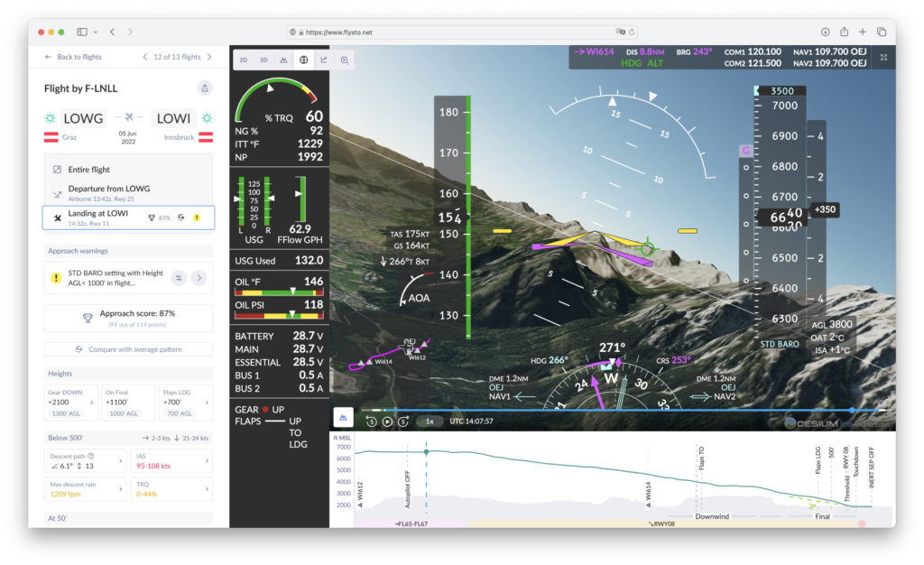Click the share icon next to Flight by F-LNLL
The image size is (924, 565).
pos(205,88)
